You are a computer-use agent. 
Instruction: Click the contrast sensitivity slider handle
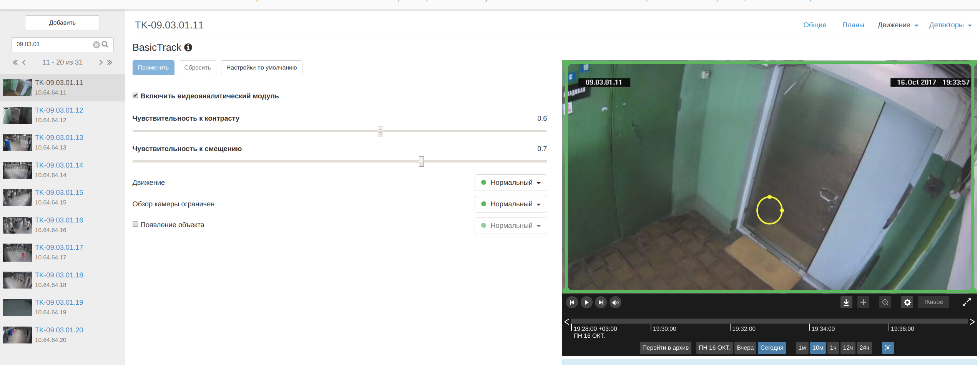(380, 131)
